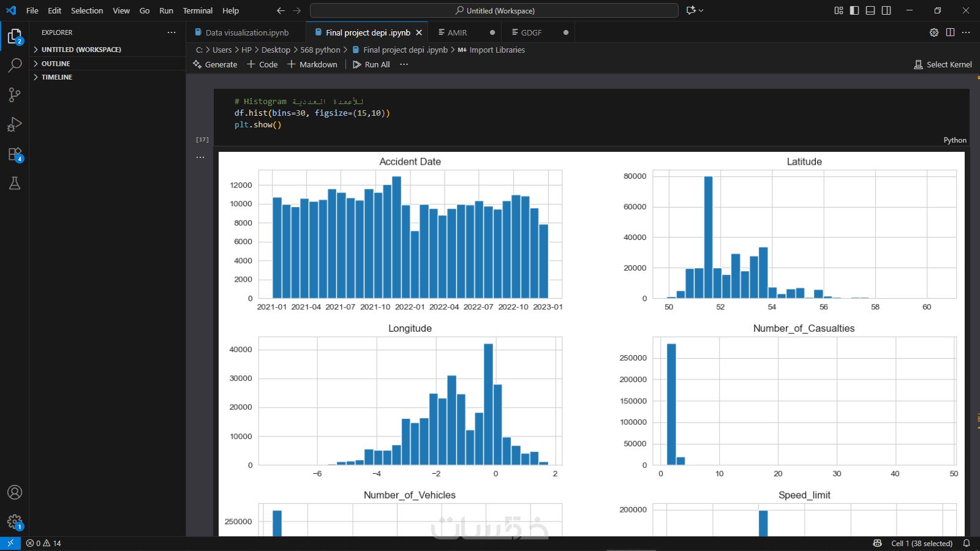
Task: Go forward with the navigation arrow
Action: [x=297, y=10]
